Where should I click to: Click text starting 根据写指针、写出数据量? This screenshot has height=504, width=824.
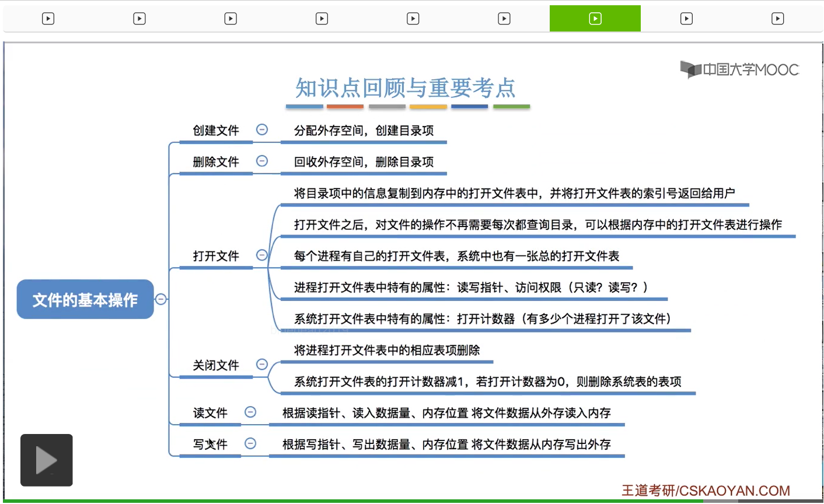(x=446, y=444)
